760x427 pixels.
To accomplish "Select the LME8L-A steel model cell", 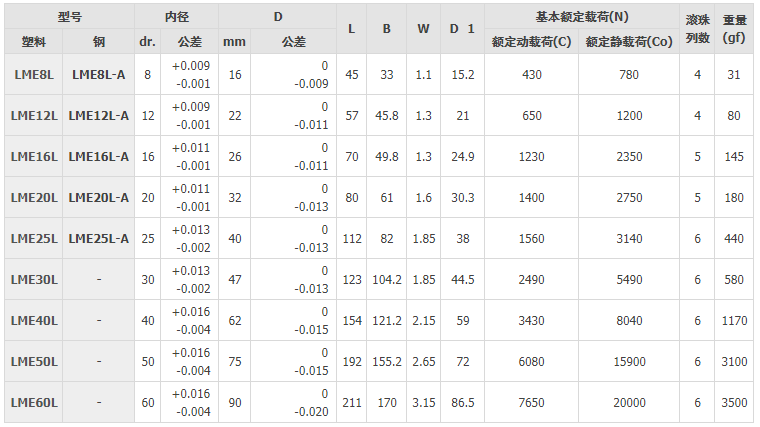I will pos(99,75).
